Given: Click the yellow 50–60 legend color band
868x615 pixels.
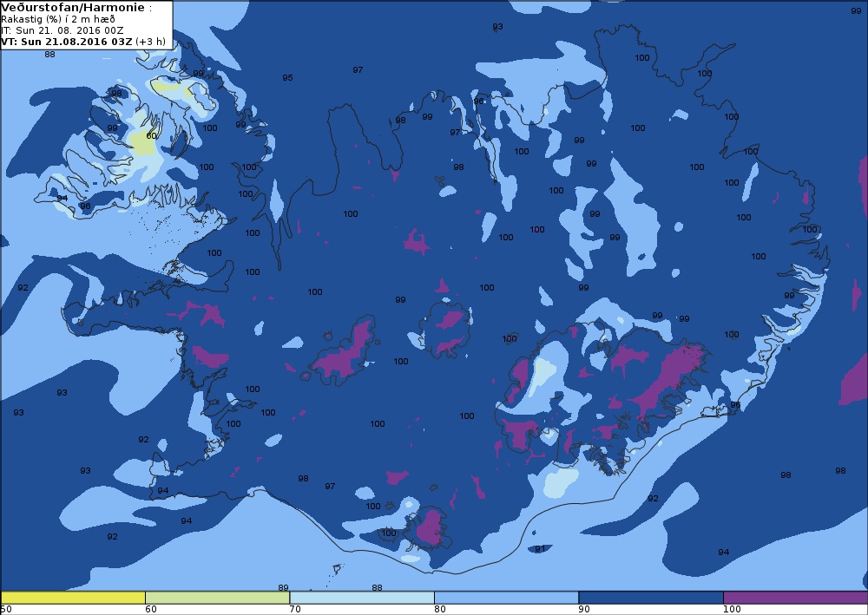Looking at the screenshot, I should (73, 598).
